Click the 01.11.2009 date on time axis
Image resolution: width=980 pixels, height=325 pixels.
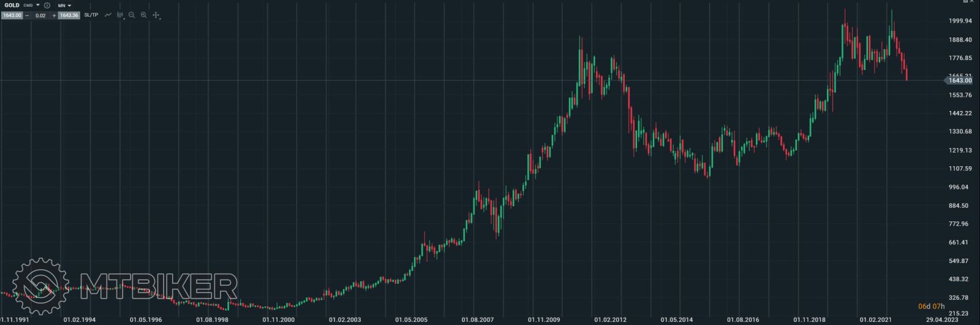544,319
